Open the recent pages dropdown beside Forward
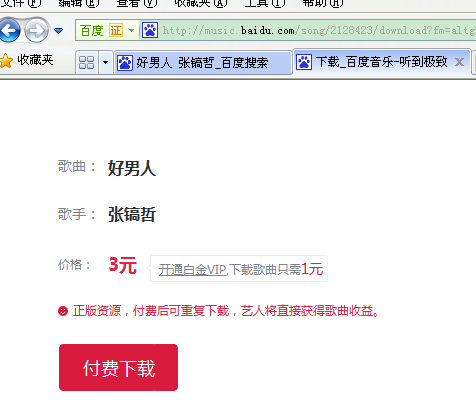The width and height of the screenshot is (476, 420). pos(59,31)
